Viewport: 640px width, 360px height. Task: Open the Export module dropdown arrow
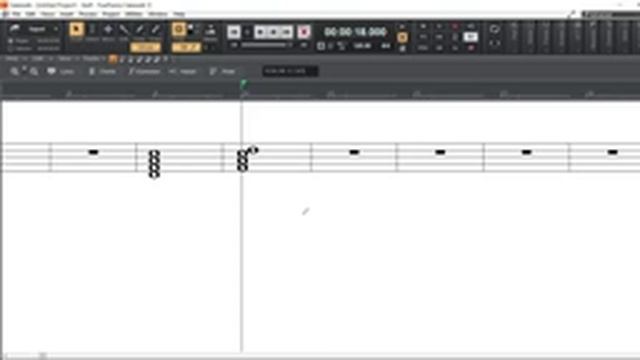56,29
